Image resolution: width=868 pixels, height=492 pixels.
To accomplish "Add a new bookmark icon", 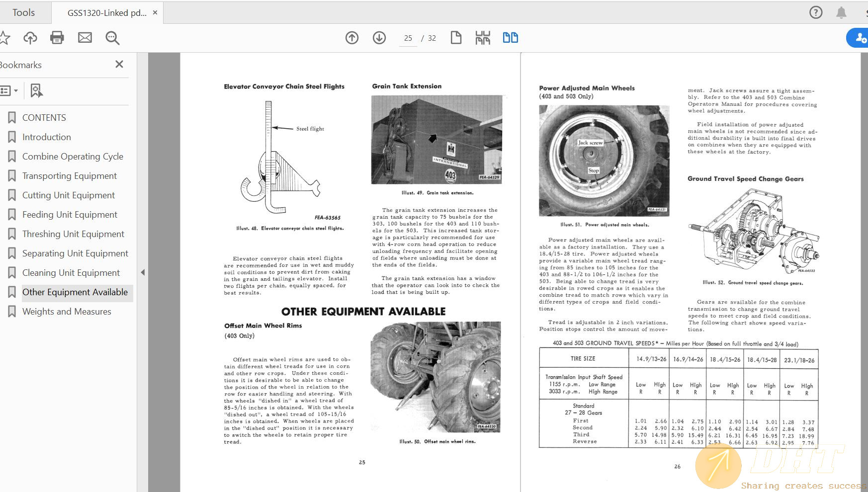I will pos(36,90).
